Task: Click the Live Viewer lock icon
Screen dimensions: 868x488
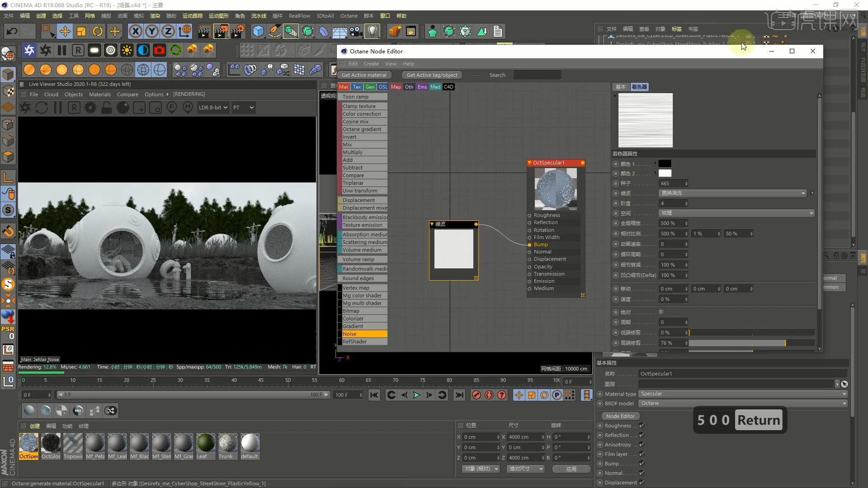Action: tap(107, 108)
